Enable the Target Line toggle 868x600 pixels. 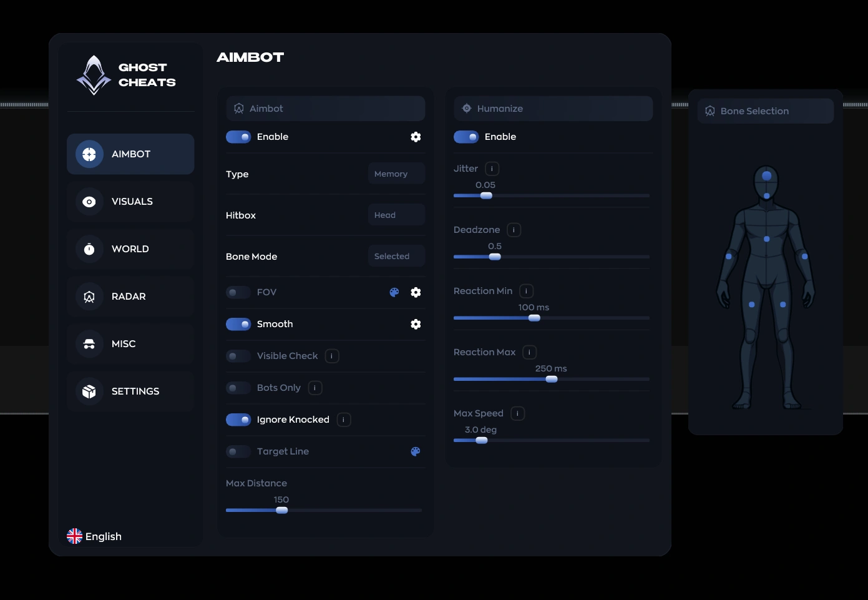(x=238, y=451)
